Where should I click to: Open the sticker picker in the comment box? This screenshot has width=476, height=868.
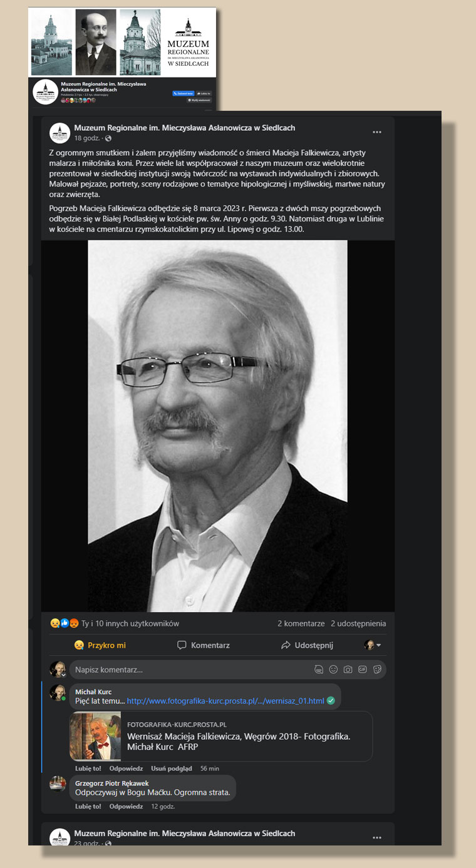(377, 670)
